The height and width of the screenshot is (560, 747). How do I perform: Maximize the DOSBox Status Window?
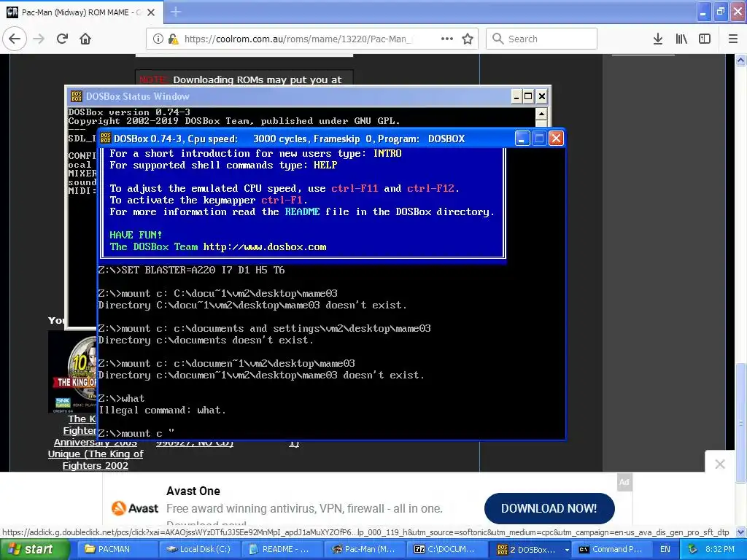tap(528, 97)
